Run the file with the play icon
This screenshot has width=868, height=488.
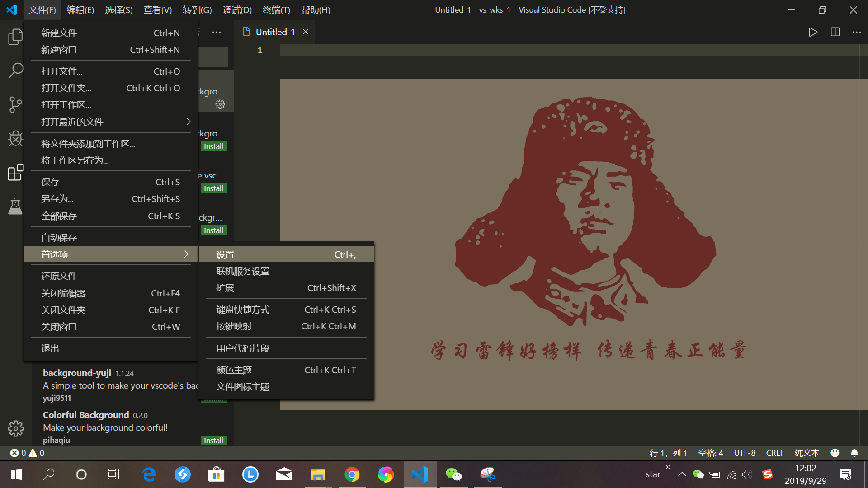tap(812, 32)
